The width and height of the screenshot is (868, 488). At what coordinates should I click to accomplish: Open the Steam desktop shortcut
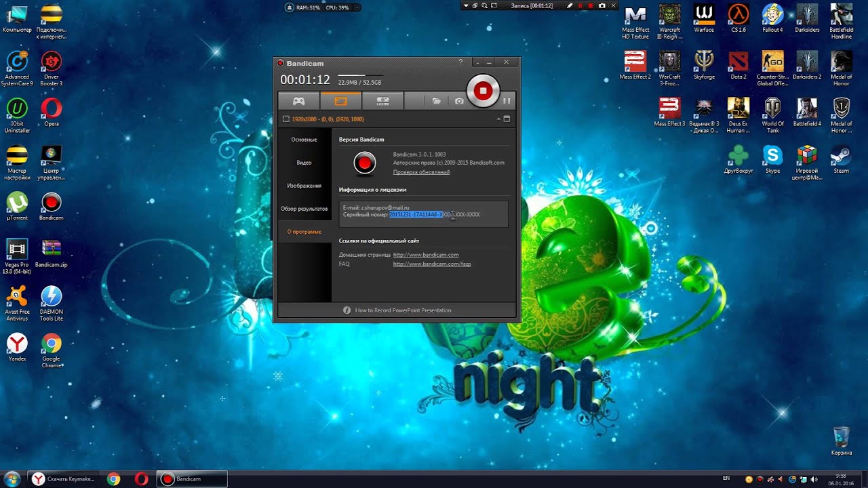842,160
